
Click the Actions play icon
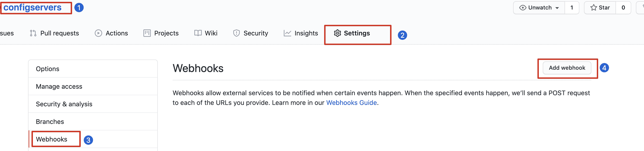(x=98, y=33)
